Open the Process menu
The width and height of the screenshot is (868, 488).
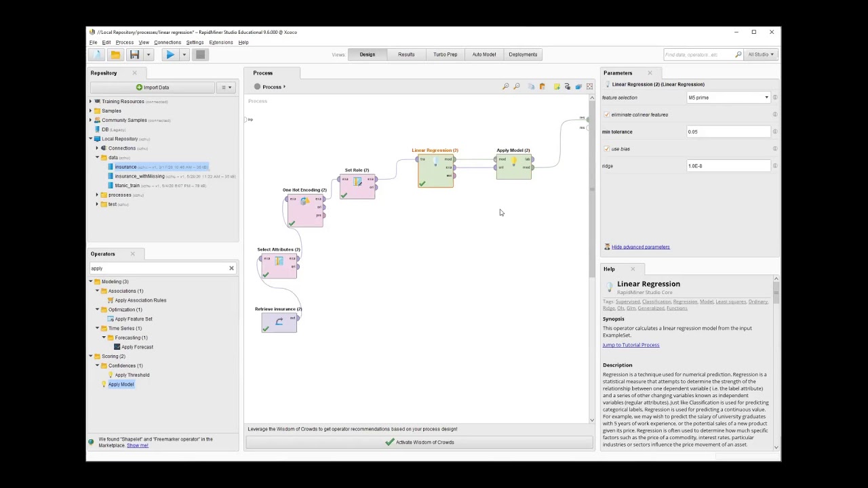(125, 42)
